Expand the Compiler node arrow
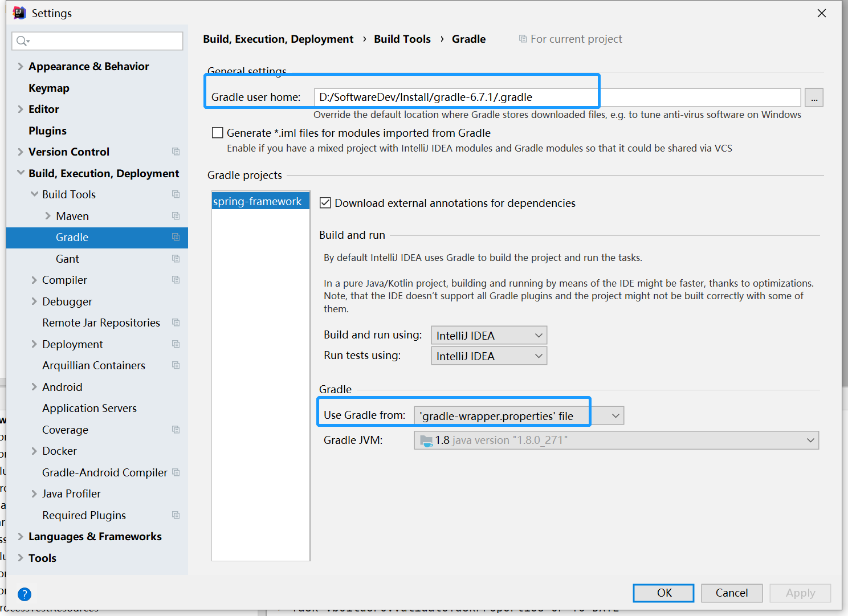This screenshot has height=616, width=848. tap(34, 280)
